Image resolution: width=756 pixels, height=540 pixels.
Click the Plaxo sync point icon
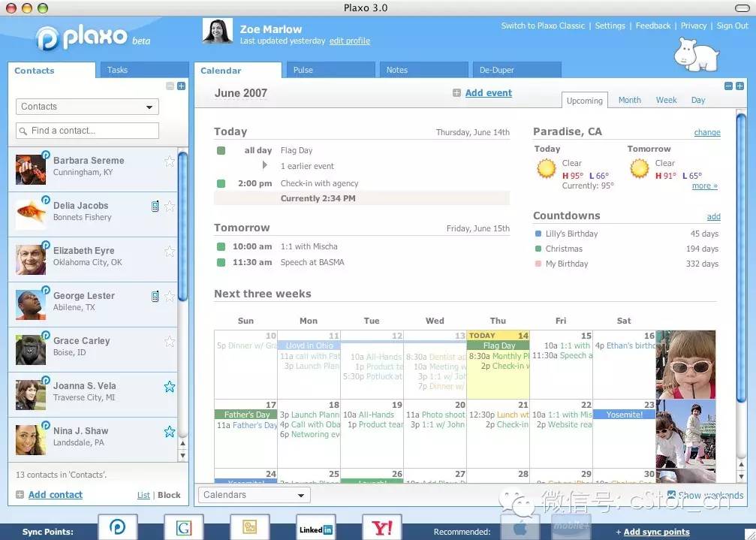[x=118, y=527]
